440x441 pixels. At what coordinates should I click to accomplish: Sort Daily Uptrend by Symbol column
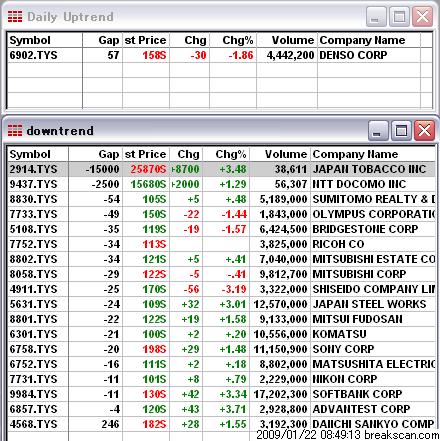pyautogui.click(x=45, y=40)
